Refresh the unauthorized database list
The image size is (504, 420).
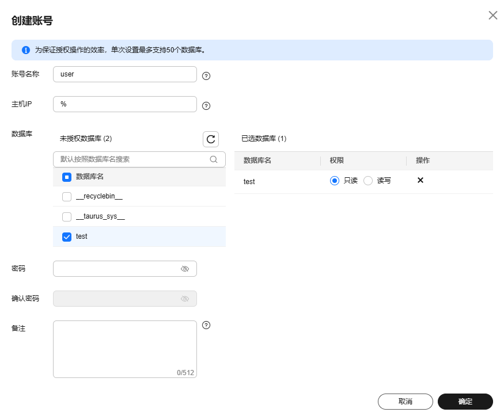pos(211,139)
